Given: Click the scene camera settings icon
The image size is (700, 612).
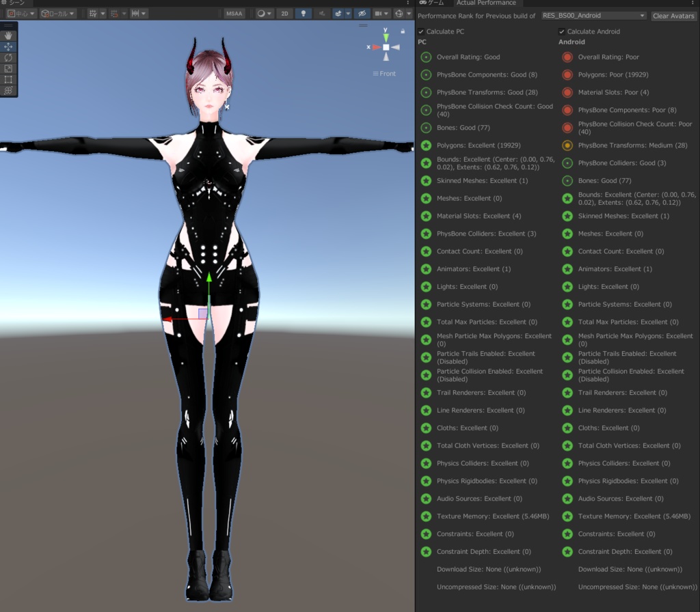Looking at the screenshot, I should pos(379,14).
